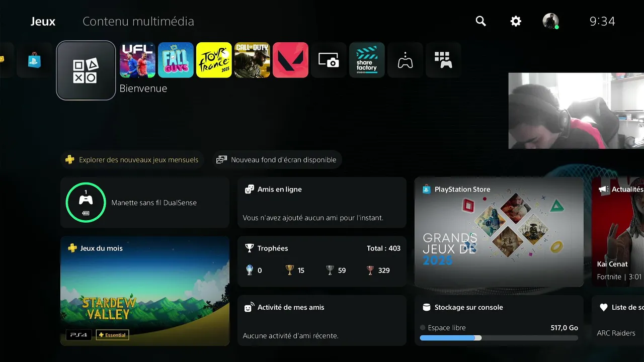Open the Stardew Valley monthly game card
The width and height of the screenshot is (644, 362).
[145, 291]
